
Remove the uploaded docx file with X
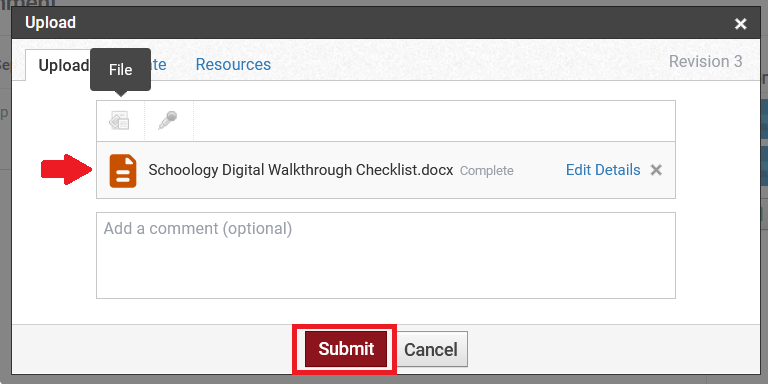[x=656, y=170]
